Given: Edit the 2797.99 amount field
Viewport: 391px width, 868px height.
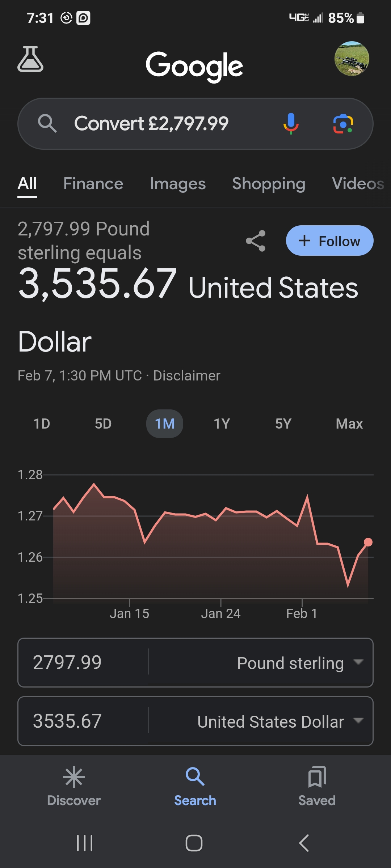Looking at the screenshot, I should point(83,663).
